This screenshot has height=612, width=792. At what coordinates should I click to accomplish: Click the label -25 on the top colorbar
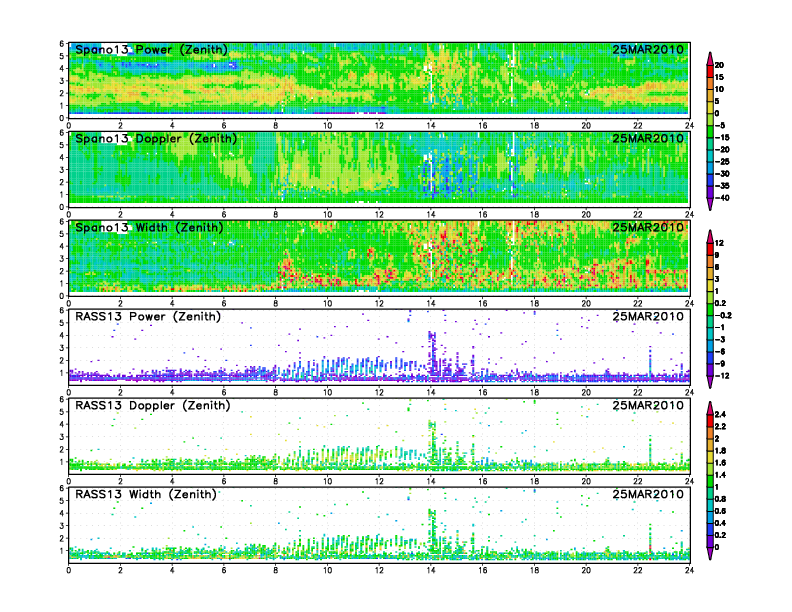pyautogui.click(x=722, y=162)
